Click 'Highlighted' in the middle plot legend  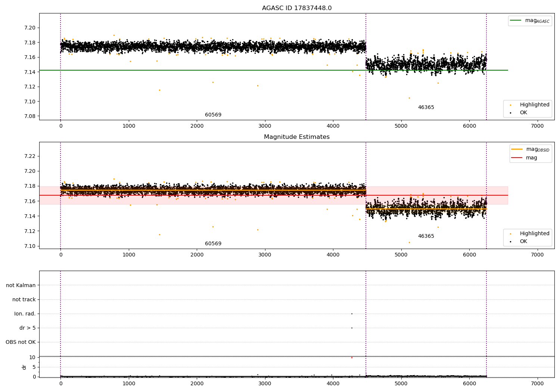point(530,233)
